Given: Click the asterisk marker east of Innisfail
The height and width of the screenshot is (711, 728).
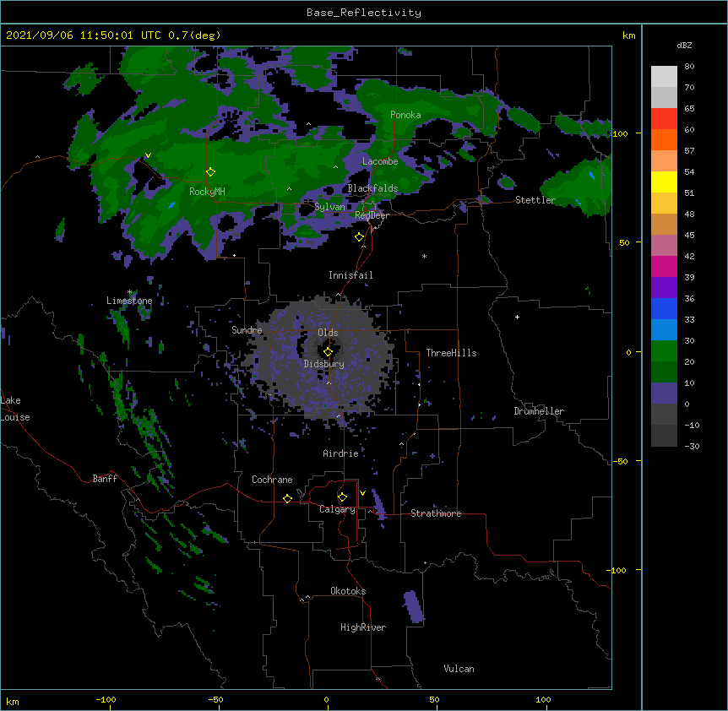Looking at the screenshot, I should tap(424, 256).
